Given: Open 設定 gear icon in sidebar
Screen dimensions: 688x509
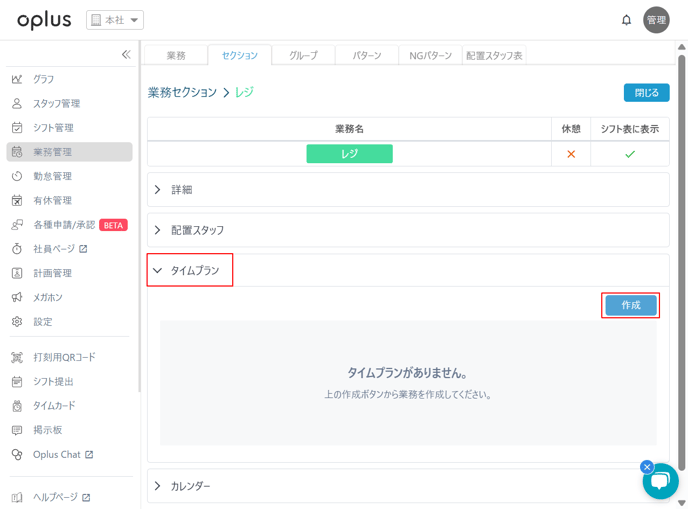Looking at the screenshot, I should click(x=17, y=322).
